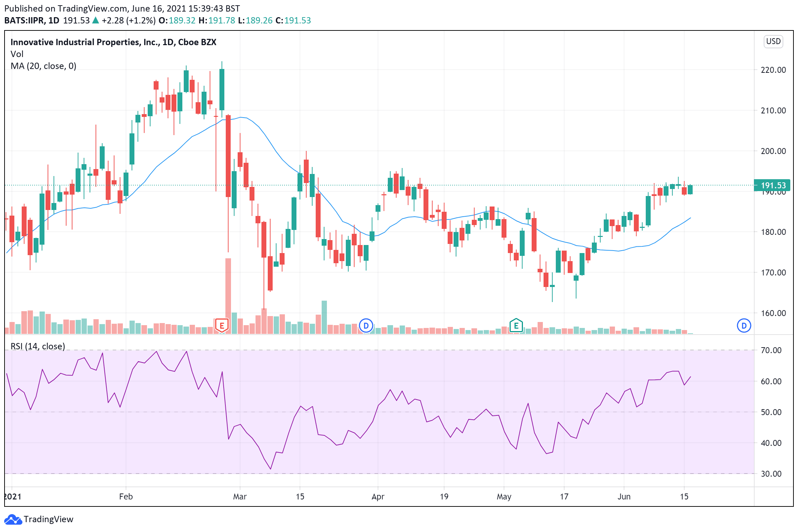The width and height of the screenshot is (798, 532).
Task: Click the Jun date label on the time axis
Action: [x=624, y=497]
